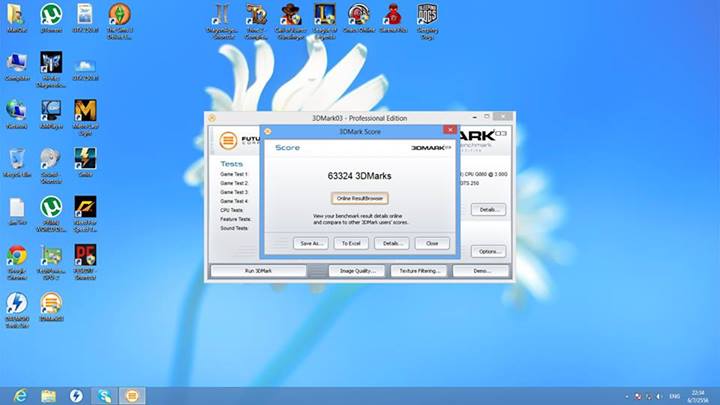Viewport: 720px width, 405px height.
Task: Open the green motherboard utility shortcut
Action: [51, 262]
